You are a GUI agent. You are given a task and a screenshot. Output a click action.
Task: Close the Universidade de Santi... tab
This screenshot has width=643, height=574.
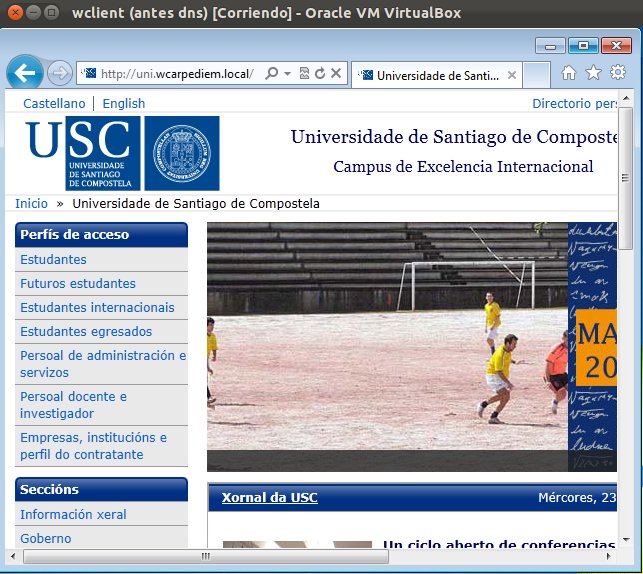[x=511, y=75]
